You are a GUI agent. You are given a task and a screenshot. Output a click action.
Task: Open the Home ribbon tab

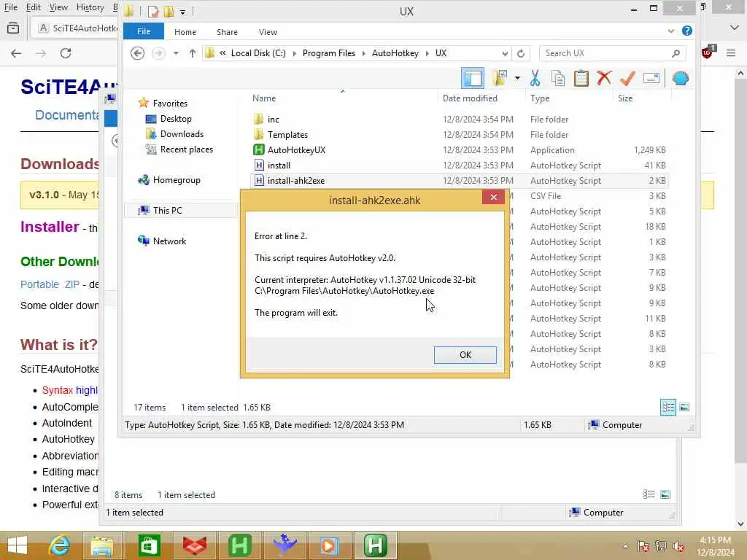click(185, 32)
